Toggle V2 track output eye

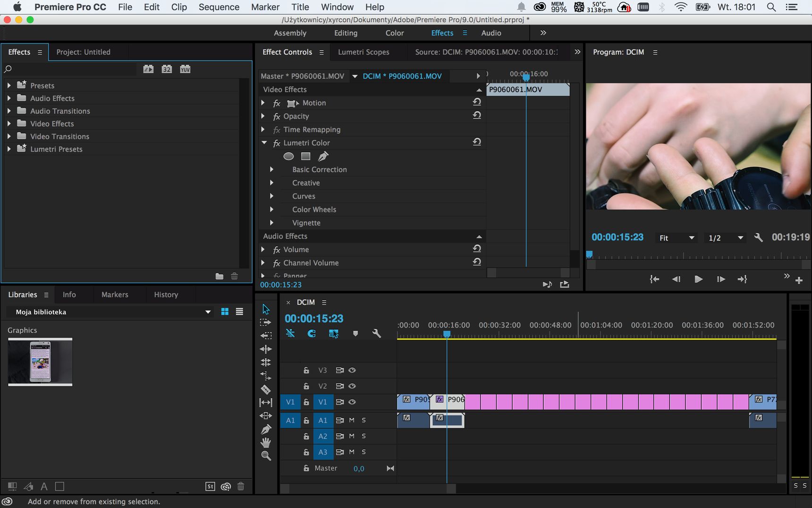pyautogui.click(x=352, y=386)
